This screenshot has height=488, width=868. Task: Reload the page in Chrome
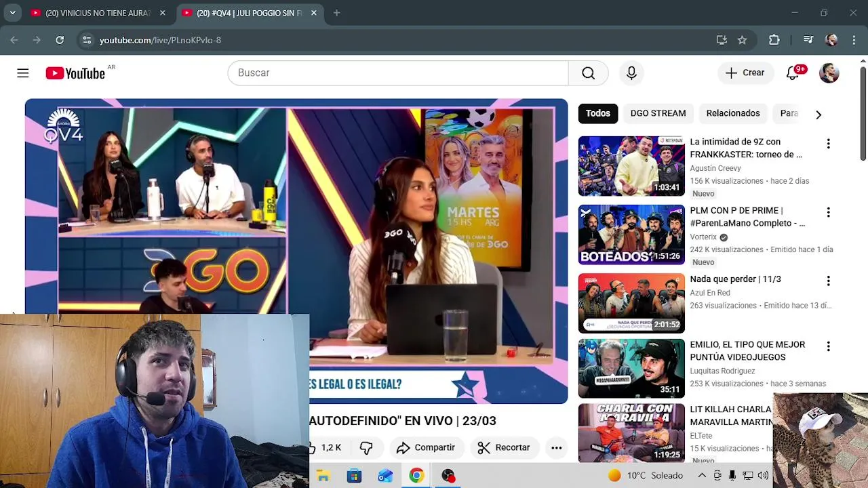pyautogui.click(x=60, y=40)
